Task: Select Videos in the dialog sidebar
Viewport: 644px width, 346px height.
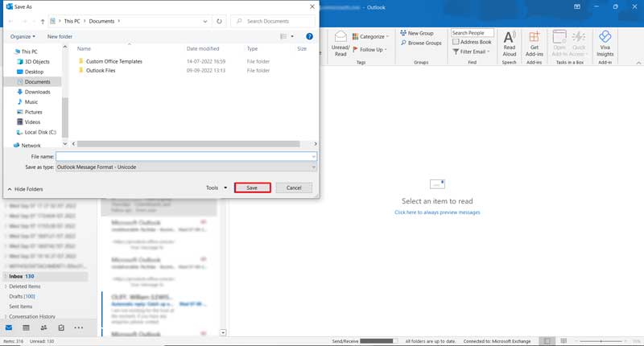Action: tap(29, 122)
